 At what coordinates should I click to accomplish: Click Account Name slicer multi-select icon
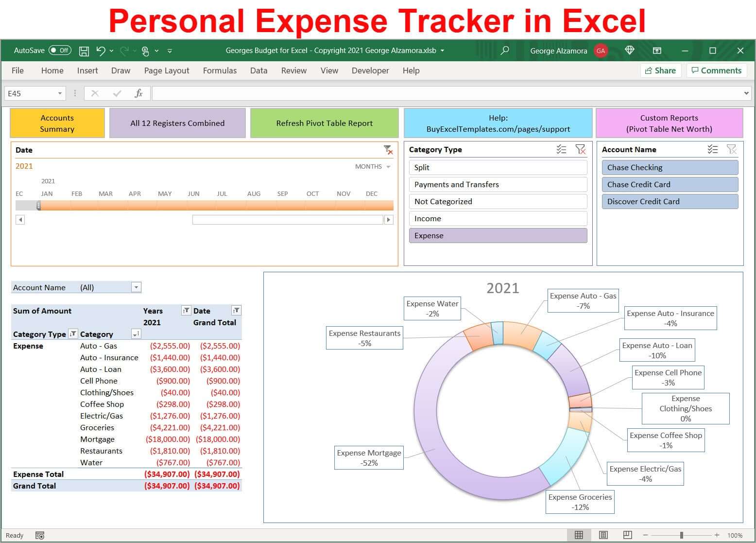(x=712, y=149)
